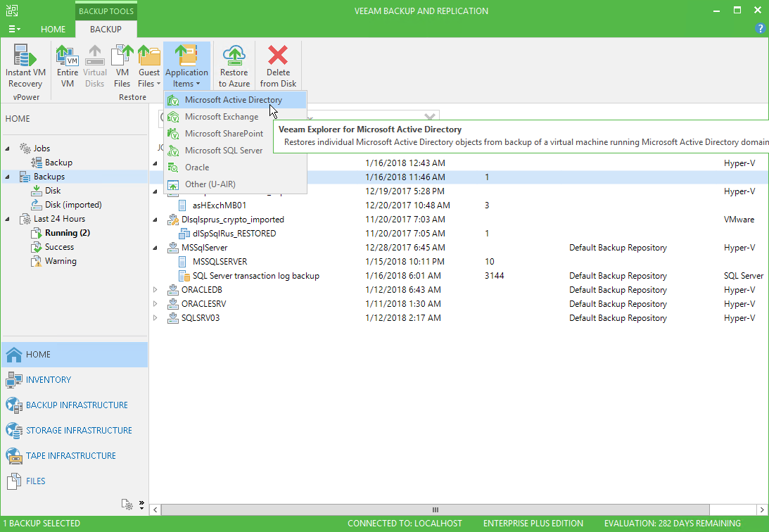
Task: Click horizontal scrollbar right arrow
Action: (x=762, y=510)
